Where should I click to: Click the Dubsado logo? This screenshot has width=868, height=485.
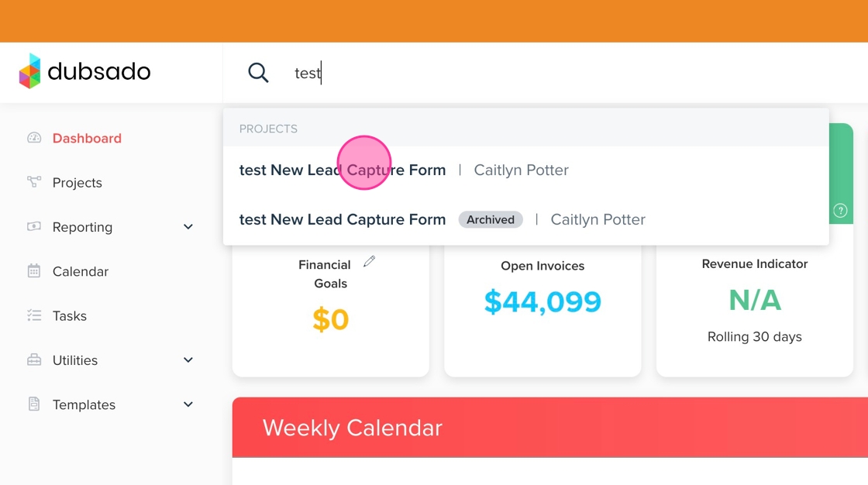tap(85, 72)
